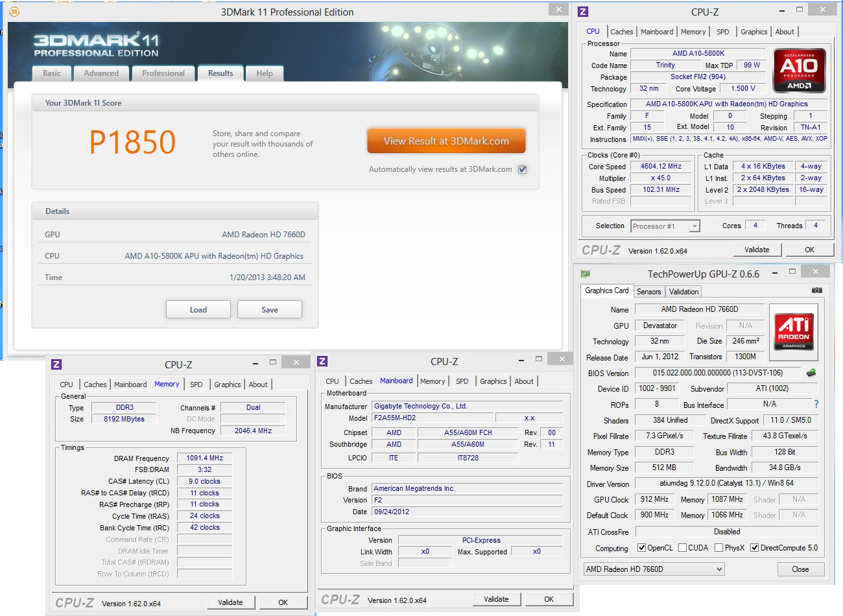Viewport: 843px width, 616px height.
Task: Click the AMD A10 processor logo
Action: (799, 70)
